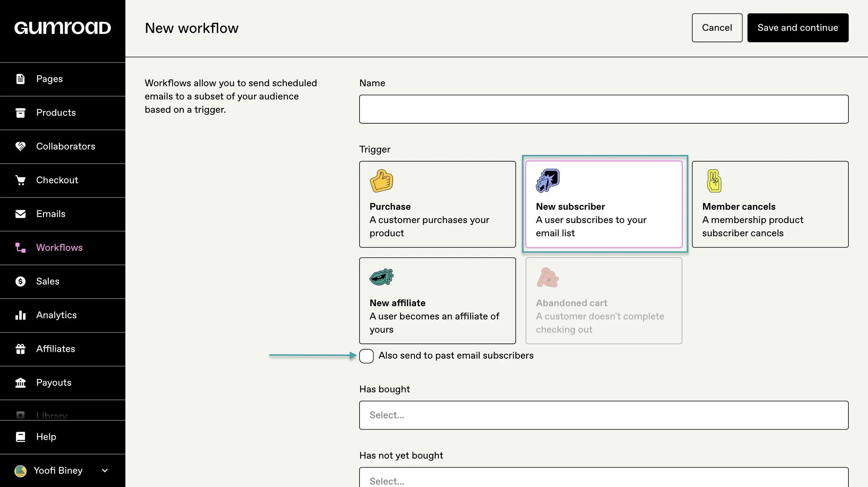Screen dimensions: 868x487
Task: Expand the account menu chevron
Action: [x=105, y=471]
